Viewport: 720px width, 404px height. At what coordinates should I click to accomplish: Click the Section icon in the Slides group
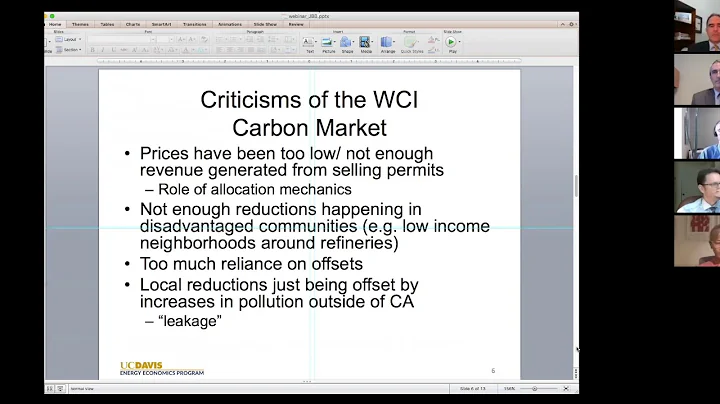click(x=59, y=50)
